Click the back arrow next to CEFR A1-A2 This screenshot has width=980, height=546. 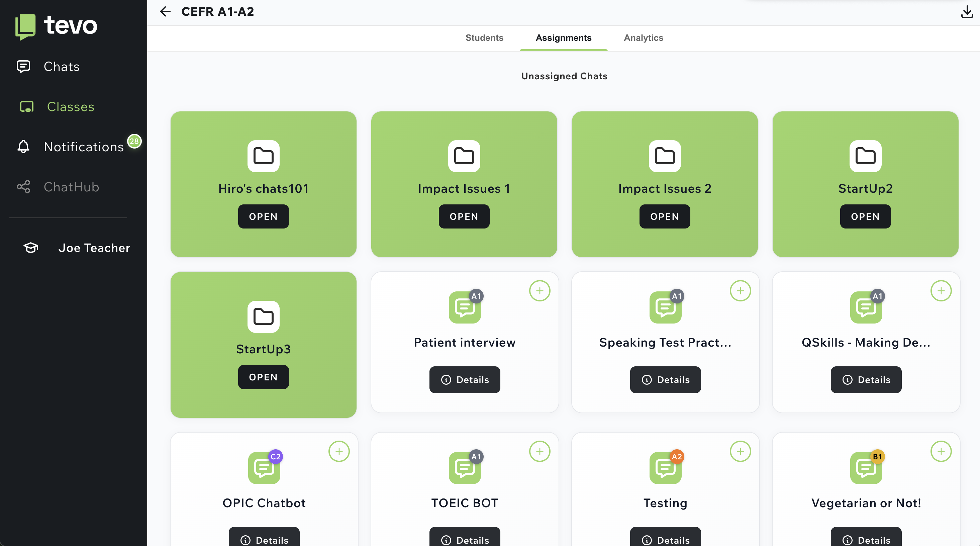(x=165, y=11)
